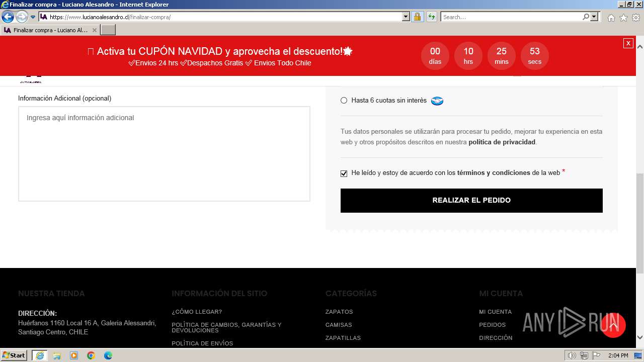The width and height of the screenshot is (644, 362).
Task: Open Política de cambios, garantías y devoluciones
Action: [x=226, y=328]
